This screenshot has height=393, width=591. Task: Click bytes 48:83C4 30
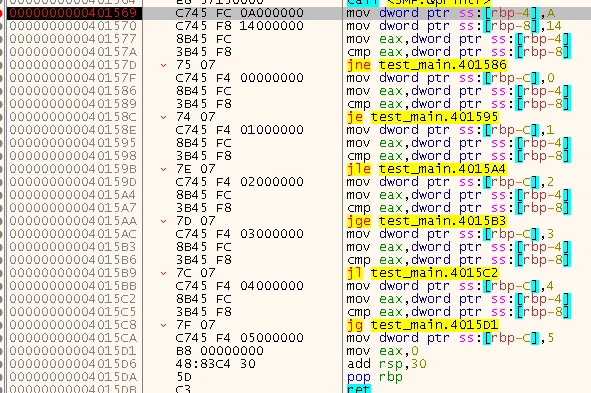[215, 364]
